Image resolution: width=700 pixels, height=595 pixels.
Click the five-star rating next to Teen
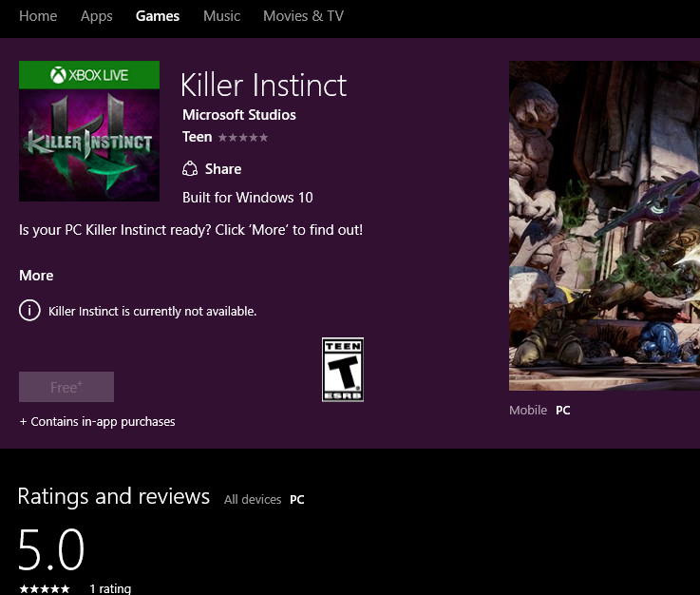point(243,138)
